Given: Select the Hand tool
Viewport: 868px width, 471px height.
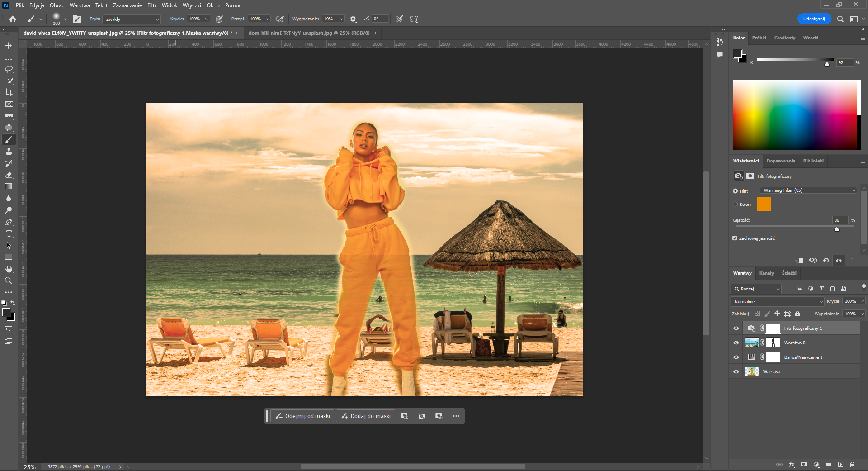Looking at the screenshot, I should click(x=9, y=269).
